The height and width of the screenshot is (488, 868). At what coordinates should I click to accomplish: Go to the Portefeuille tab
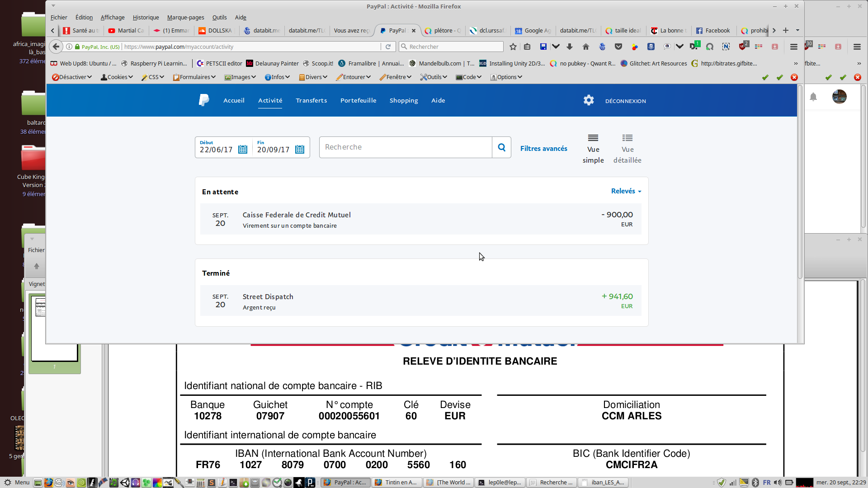[x=358, y=100]
